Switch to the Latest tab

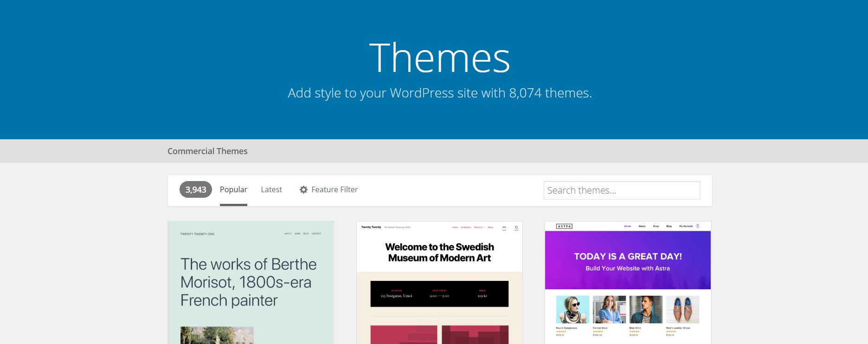click(x=271, y=189)
